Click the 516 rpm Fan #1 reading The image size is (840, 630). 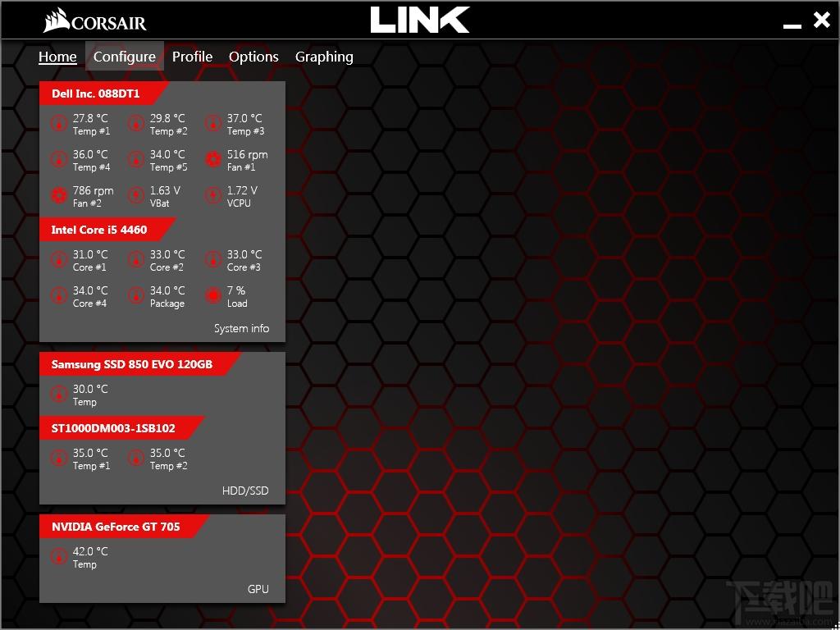point(247,155)
